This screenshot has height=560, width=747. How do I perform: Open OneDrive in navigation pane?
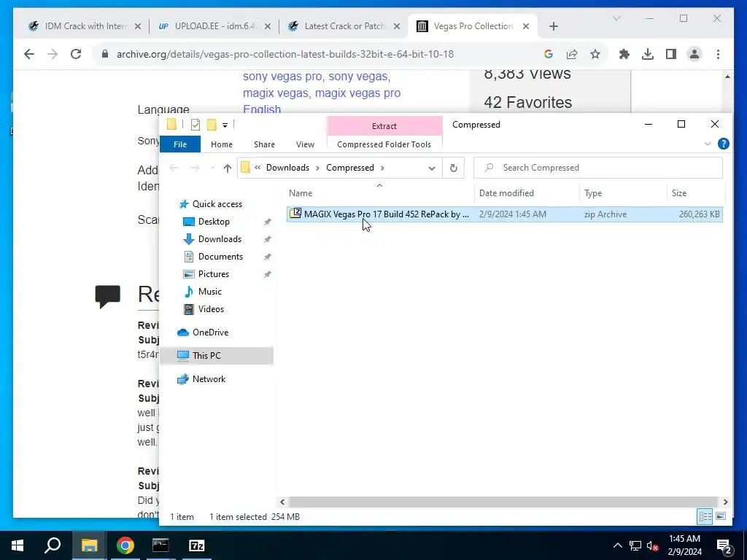point(210,332)
